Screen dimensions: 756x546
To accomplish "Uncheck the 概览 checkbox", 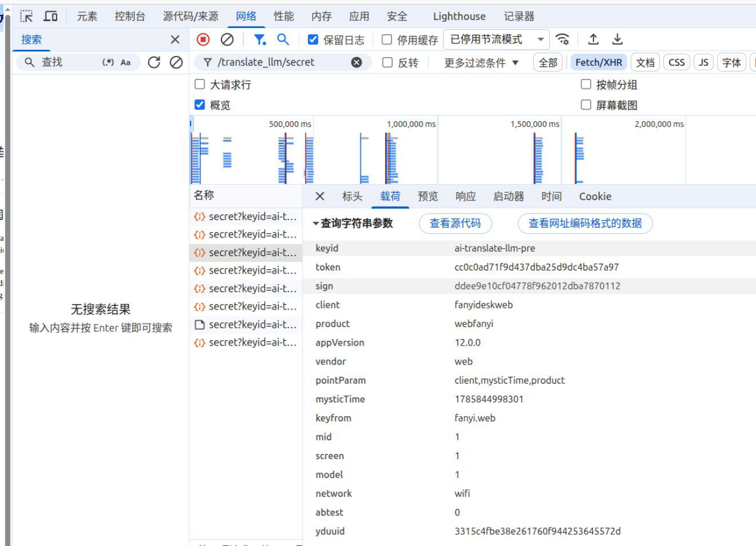I will tap(200, 104).
